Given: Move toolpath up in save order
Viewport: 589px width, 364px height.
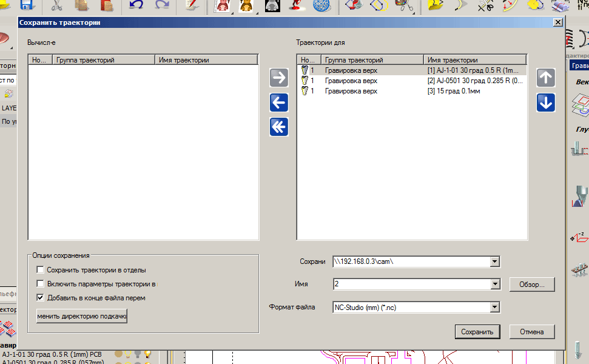Looking at the screenshot, I should [545, 78].
